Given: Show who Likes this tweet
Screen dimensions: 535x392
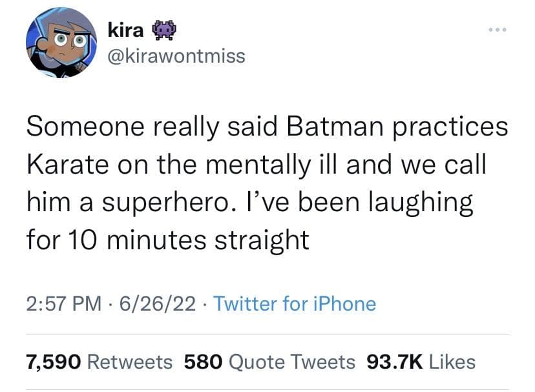Looking at the screenshot, I should tap(452, 362).
